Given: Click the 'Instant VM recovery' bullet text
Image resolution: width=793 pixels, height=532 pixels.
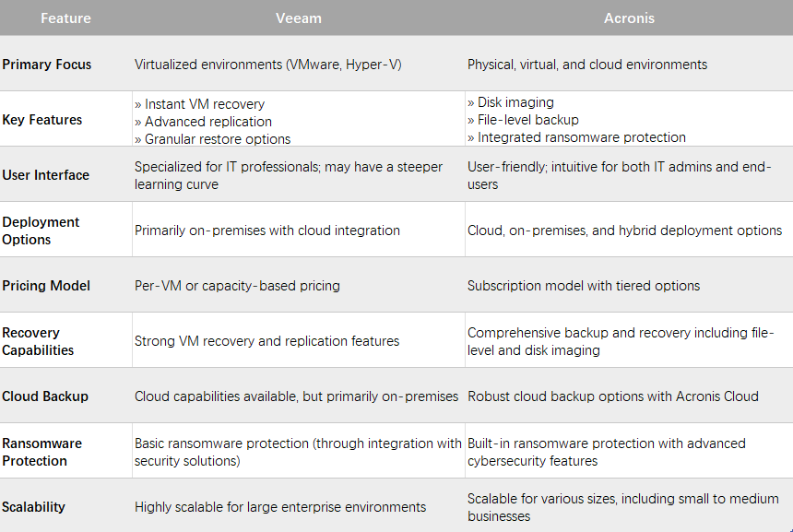Looking at the screenshot, I should [205, 104].
